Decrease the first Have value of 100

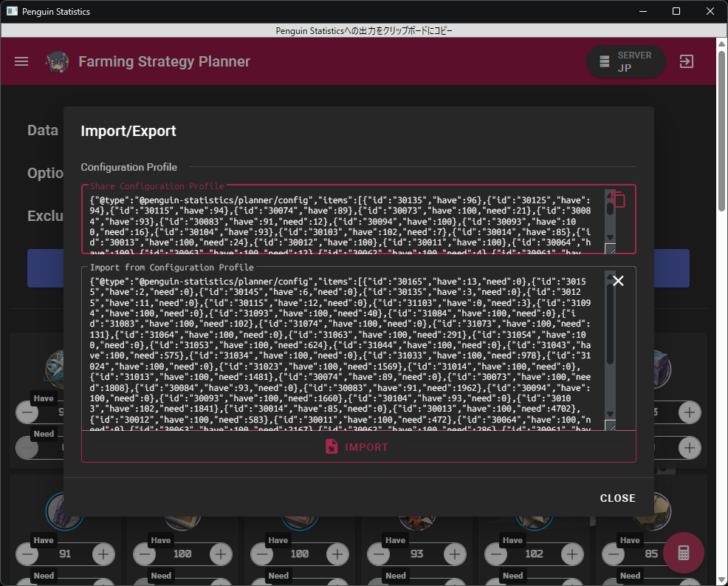[x=145, y=554]
